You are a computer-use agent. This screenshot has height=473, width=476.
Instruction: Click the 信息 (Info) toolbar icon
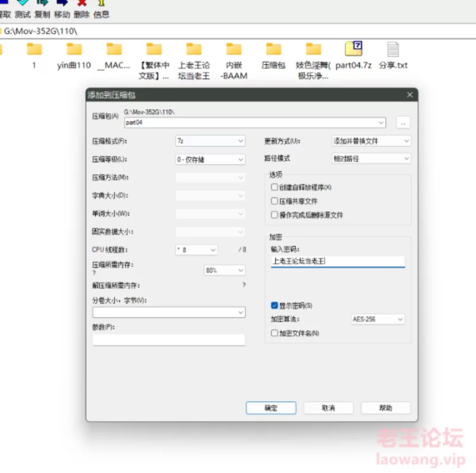click(101, 8)
